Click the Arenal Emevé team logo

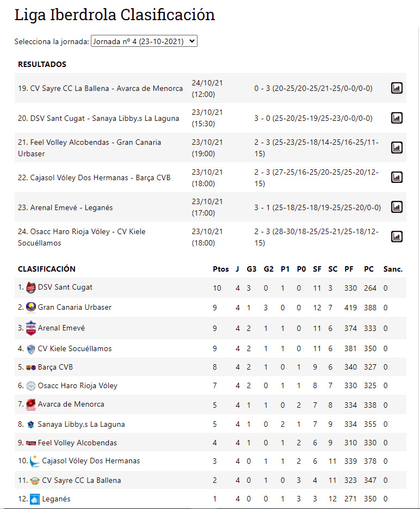pos(31,328)
